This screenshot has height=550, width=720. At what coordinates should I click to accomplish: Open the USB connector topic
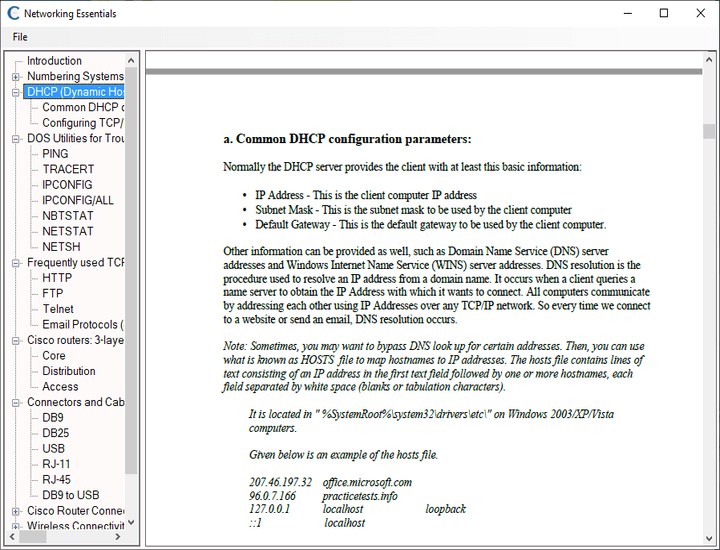pyautogui.click(x=53, y=449)
